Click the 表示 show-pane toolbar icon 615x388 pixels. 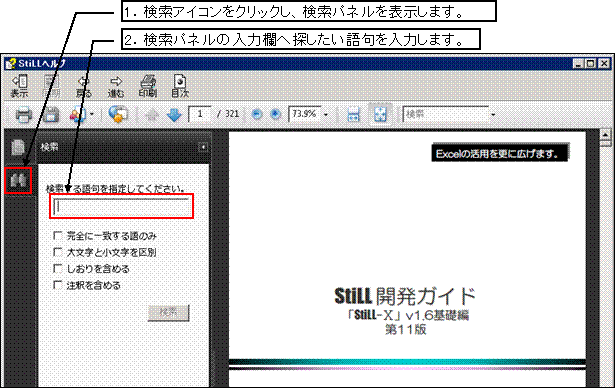coord(19,86)
